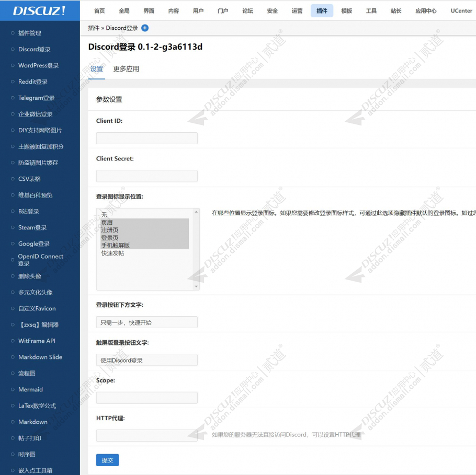
Task: Open 帖子打印 in the sidebar
Action: point(29,438)
